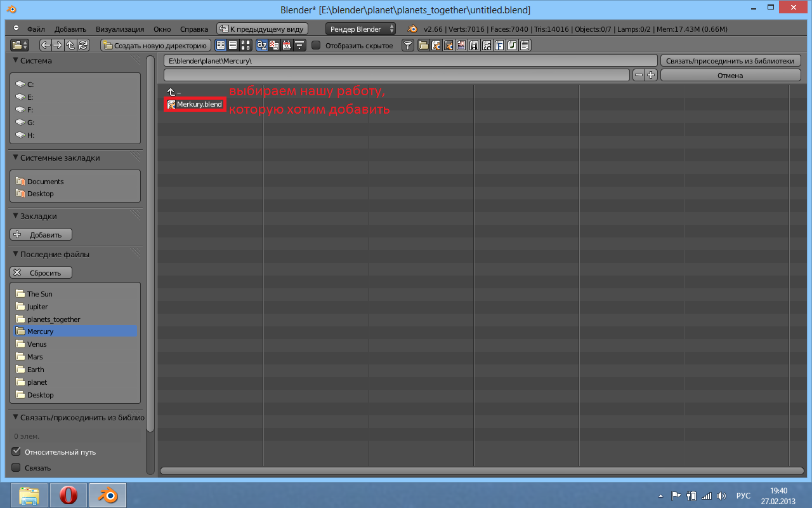The width and height of the screenshot is (812, 508).
Task: Click the horizontal scrollbar of file list
Action: (x=481, y=471)
